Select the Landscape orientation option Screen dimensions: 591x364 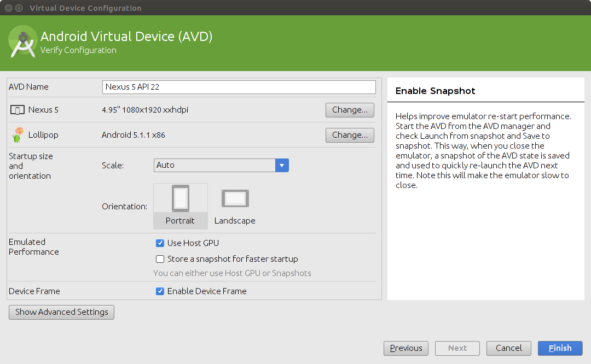tap(235, 206)
